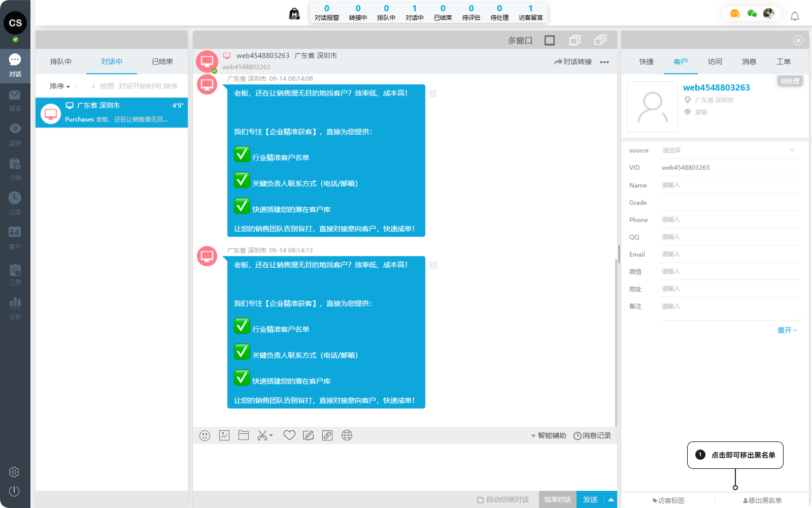The height and width of the screenshot is (508, 812).
Task: Open the arrow next to 发送 button
Action: [x=611, y=500]
